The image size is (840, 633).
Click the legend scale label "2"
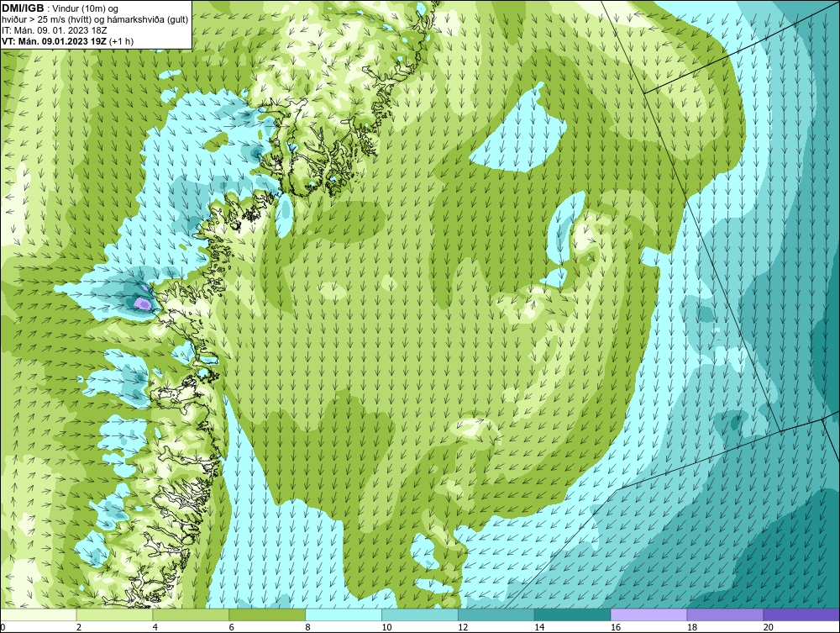pos(79,627)
